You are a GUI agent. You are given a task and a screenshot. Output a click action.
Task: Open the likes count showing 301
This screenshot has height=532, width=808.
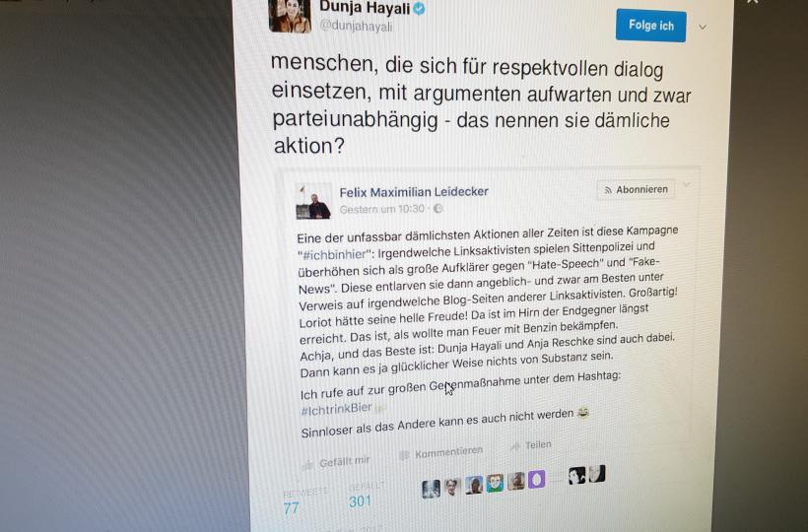pyautogui.click(x=360, y=501)
